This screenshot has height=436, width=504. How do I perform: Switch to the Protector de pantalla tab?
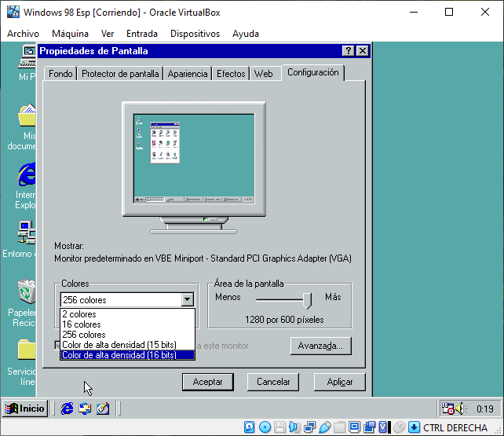tap(120, 74)
